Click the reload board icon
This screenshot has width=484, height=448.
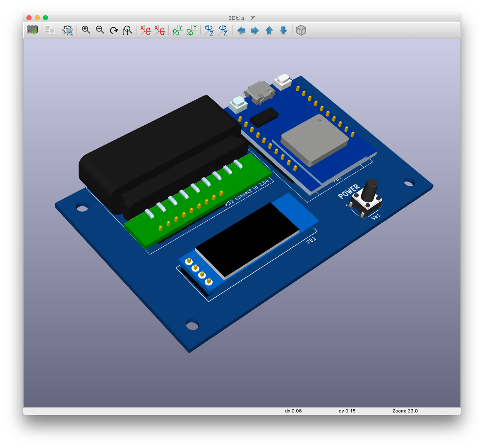32,30
